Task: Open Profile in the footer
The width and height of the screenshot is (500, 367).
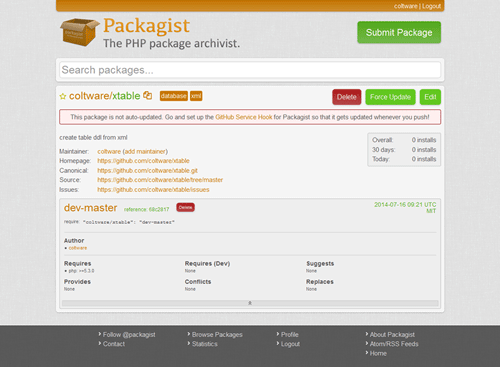Action: [x=290, y=334]
